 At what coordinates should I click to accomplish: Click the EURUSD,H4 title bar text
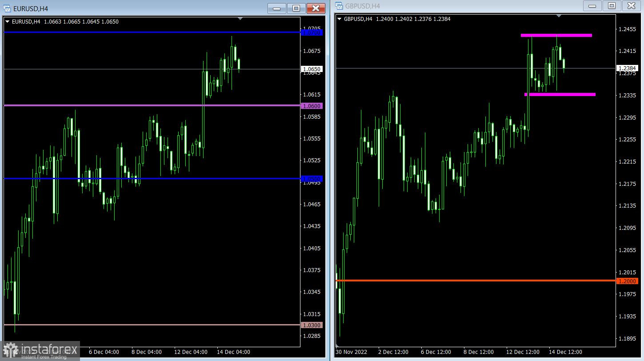click(x=31, y=9)
